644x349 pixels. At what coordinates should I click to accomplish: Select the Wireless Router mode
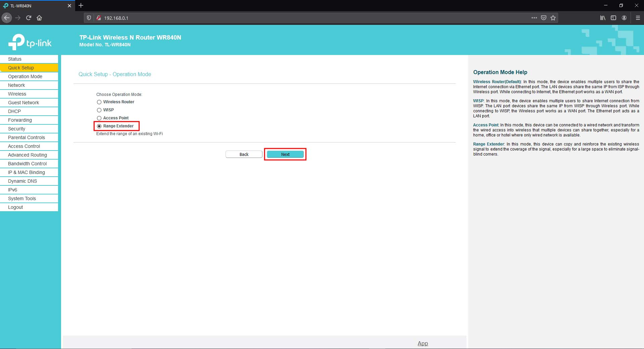pos(99,102)
